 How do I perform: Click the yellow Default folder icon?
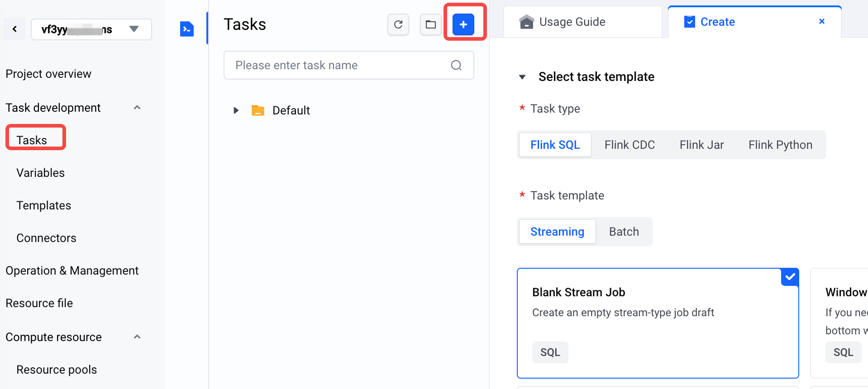click(x=258, y=110)
